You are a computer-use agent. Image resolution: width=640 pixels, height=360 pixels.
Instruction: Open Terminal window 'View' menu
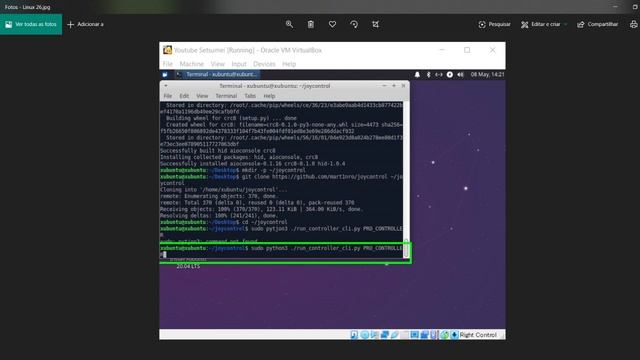[202, 96]
